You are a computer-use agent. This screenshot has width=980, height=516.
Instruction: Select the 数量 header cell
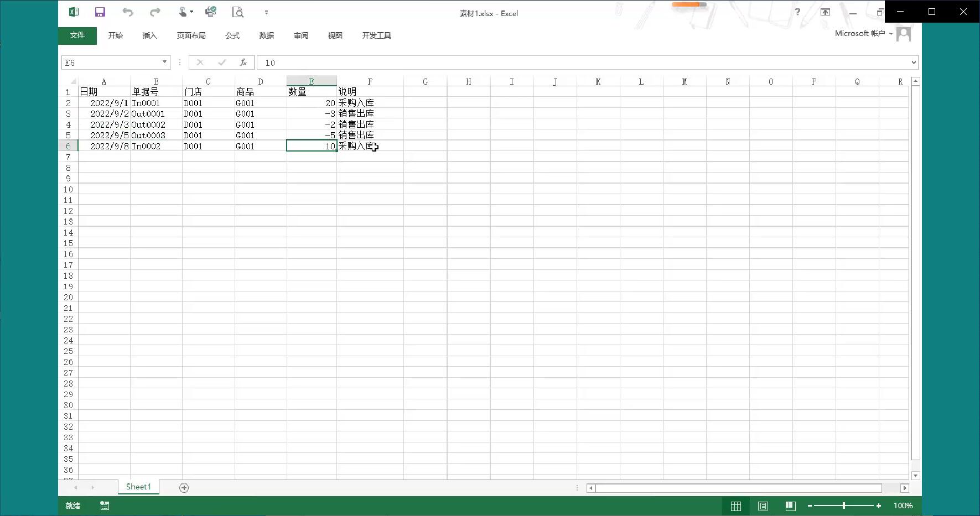click(312, 92)
